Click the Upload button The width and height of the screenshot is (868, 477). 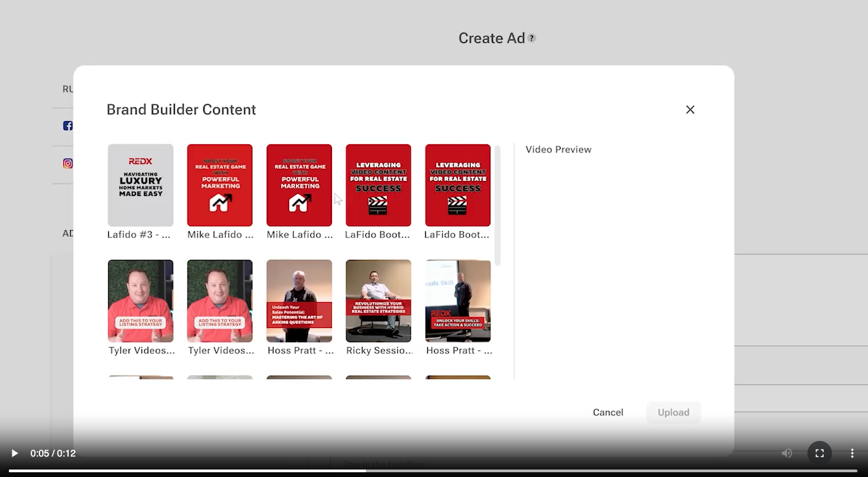(x=673, y=412)
